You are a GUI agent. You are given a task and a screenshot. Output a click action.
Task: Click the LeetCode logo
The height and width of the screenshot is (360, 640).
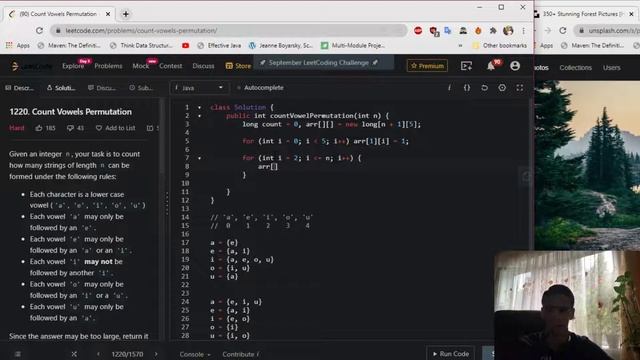[x=32, y=66]
